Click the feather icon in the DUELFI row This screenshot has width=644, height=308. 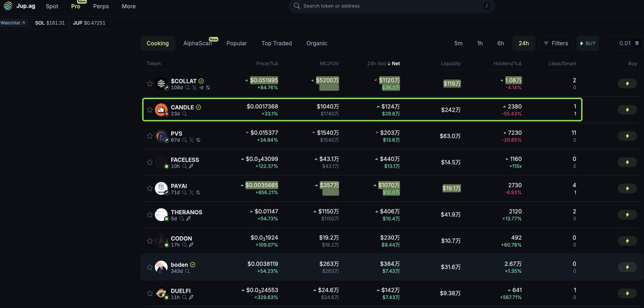click(x=192, y=297)
